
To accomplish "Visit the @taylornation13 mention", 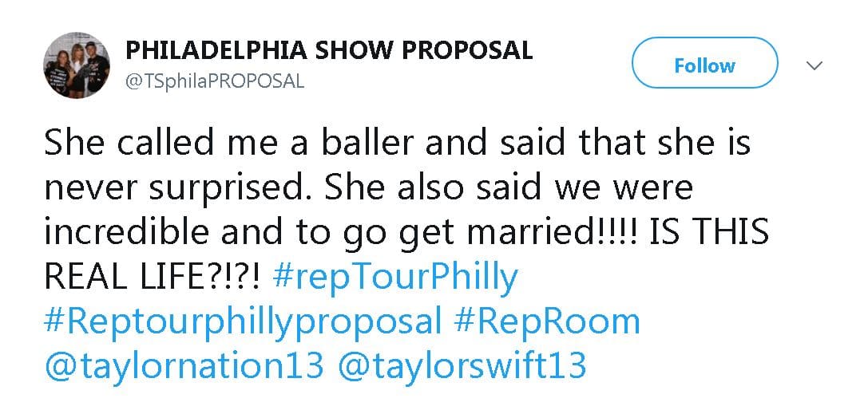I will (x=184, y=365).
